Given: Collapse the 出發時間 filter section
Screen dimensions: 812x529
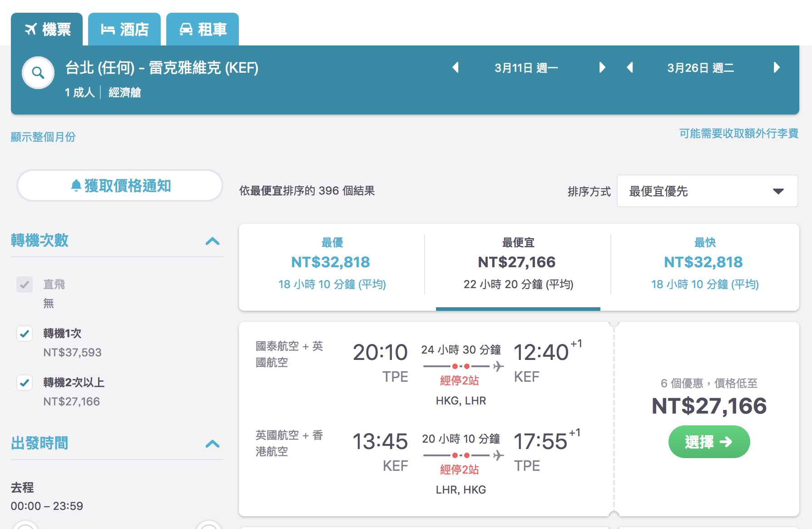Looking at the screenshot, I should coord(213,444).
